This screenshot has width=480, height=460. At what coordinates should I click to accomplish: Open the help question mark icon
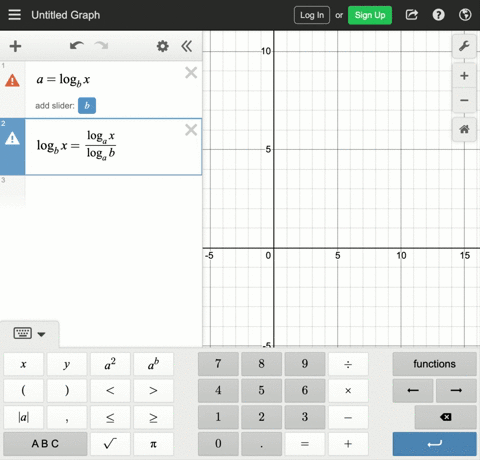tap(438, 15)
